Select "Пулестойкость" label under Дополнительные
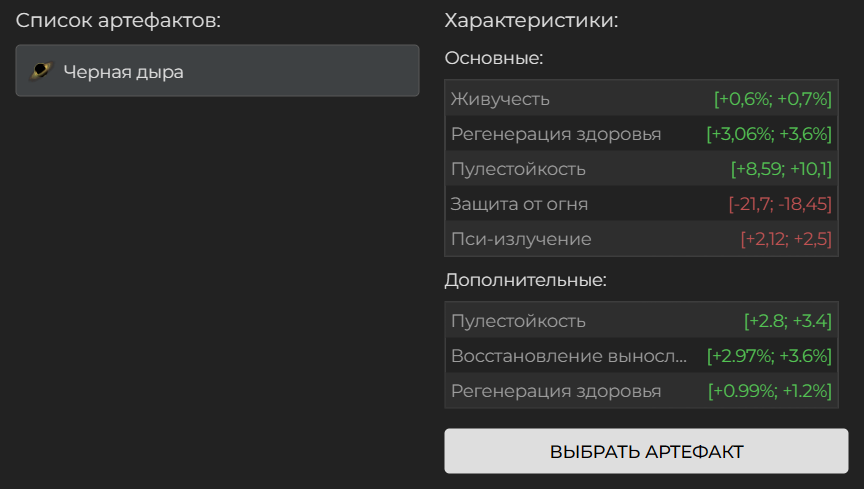 (518, 321)
